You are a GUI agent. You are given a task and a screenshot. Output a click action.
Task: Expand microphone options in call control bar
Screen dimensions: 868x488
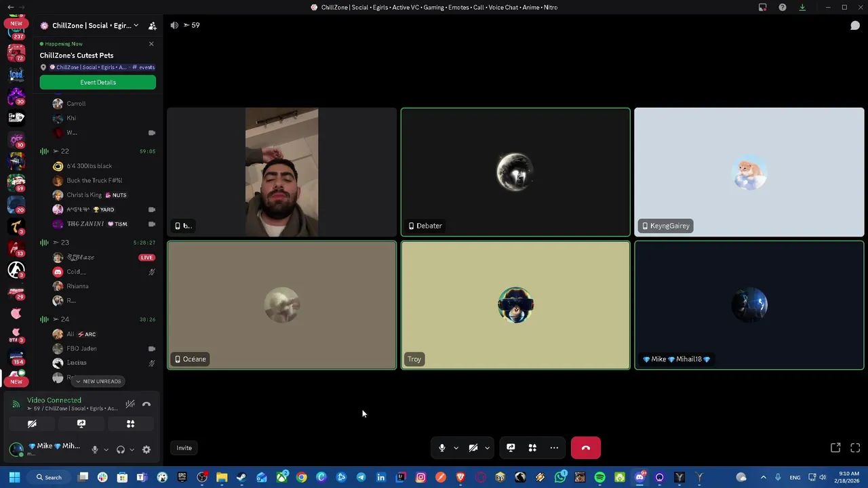click(x=456, y=448)
